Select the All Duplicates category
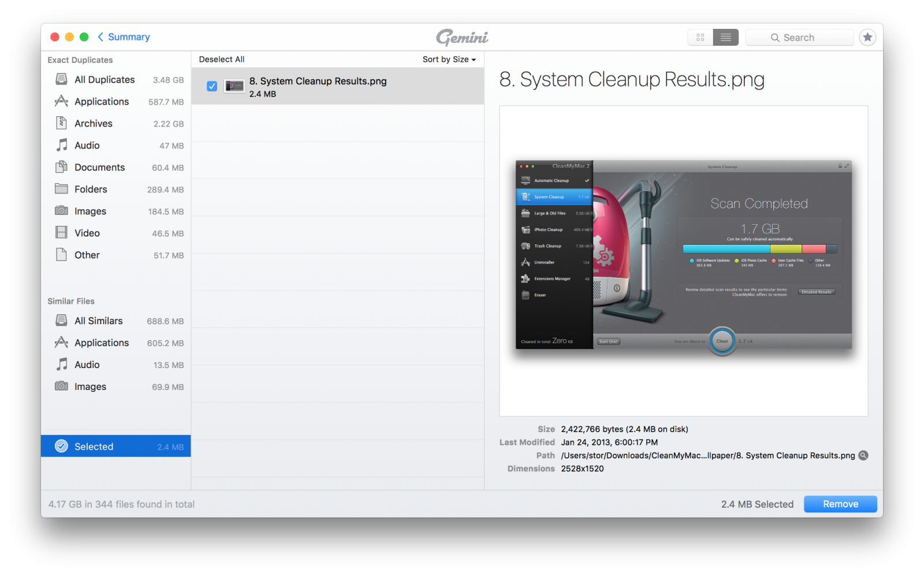The image size is (924, 576). coord(116,80)
